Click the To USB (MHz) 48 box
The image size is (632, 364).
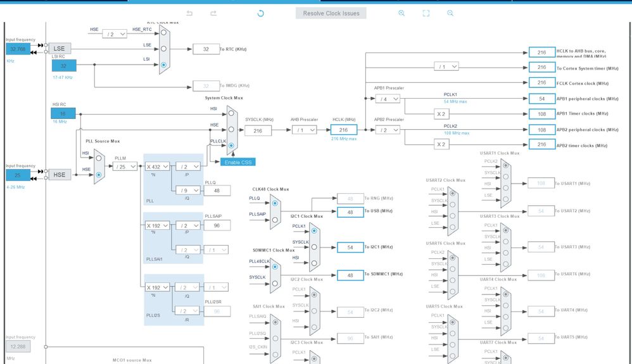coord(350,212)
